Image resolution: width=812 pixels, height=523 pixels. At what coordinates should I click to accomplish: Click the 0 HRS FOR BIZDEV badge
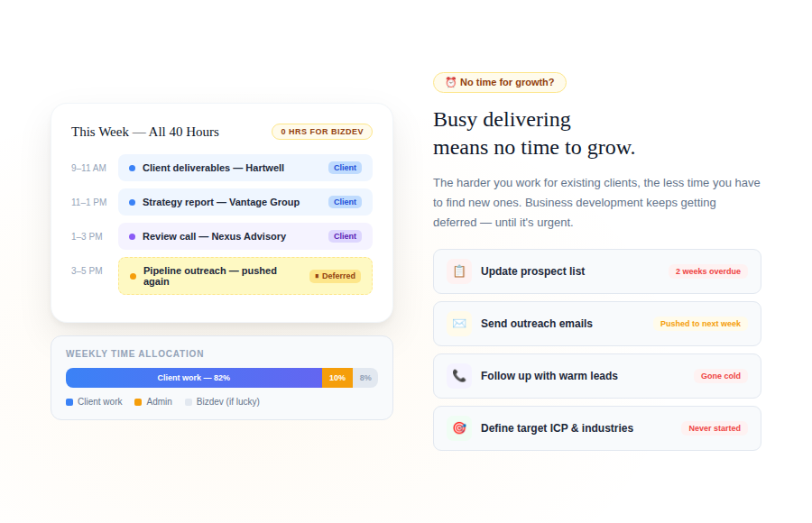coord(321,132)
